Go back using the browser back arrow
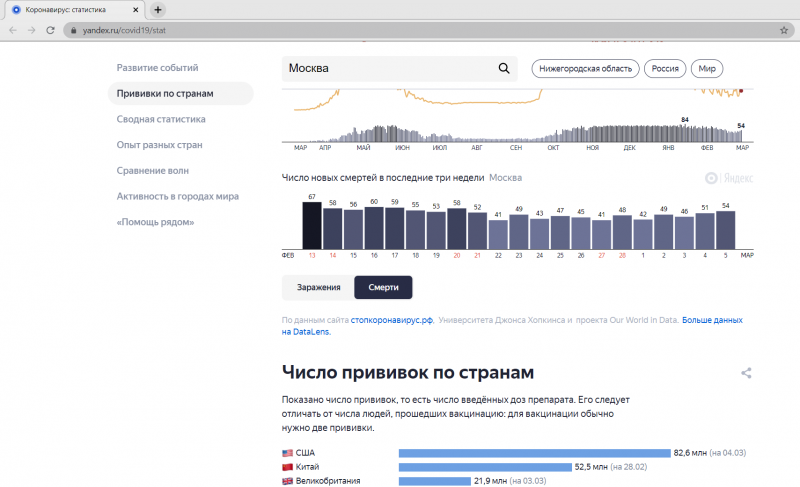 point(13,30)
